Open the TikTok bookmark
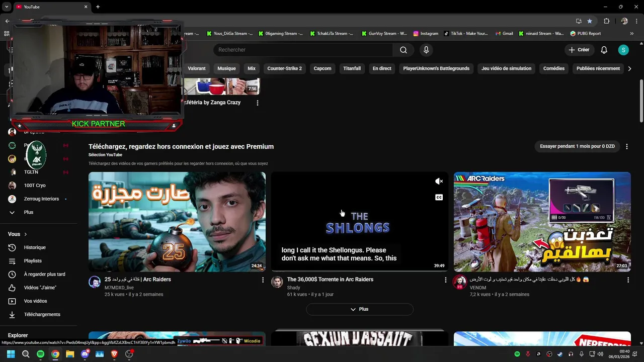The image size is (644, 362). click(x=466, y=34)
